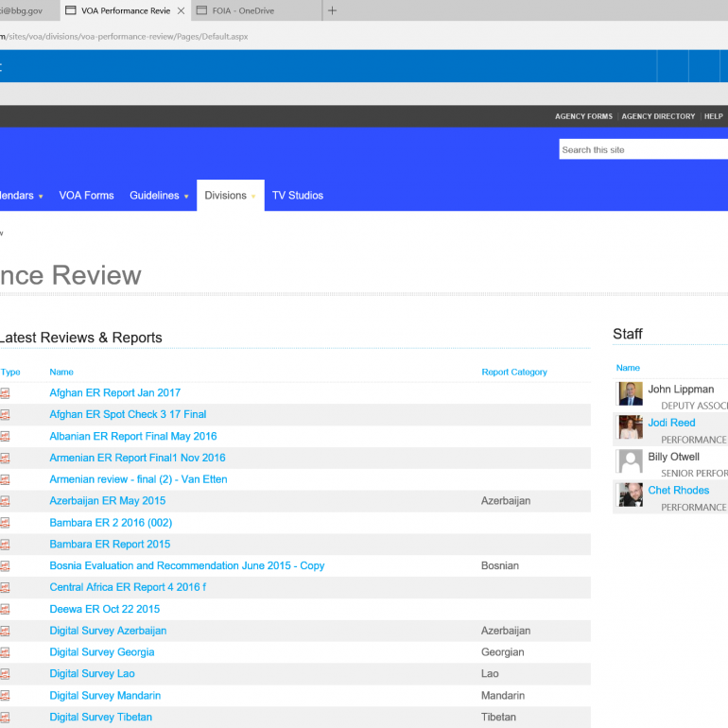Click Jodi Reed's profile photo
The image size is (728, 728).
pyautogui.click(x=631, y=427)
